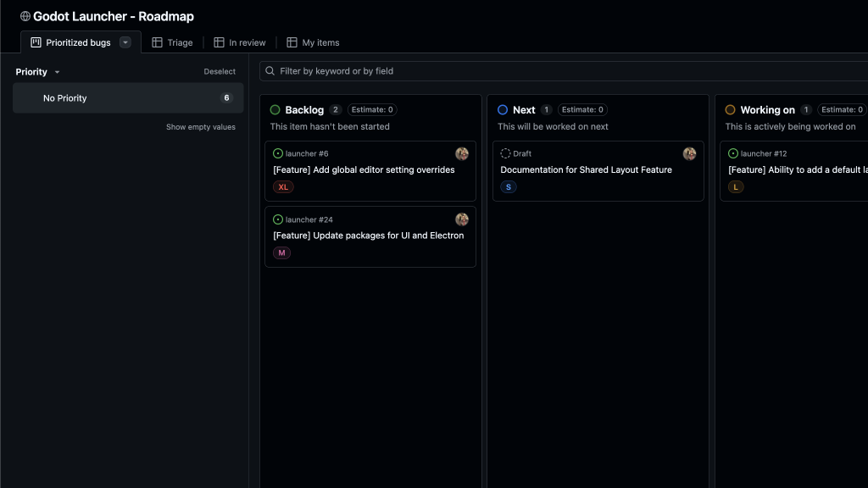Click assignee avatar on launcher #24 card
868x488 pixels.
pyautogui.click(x=462, y=219)
